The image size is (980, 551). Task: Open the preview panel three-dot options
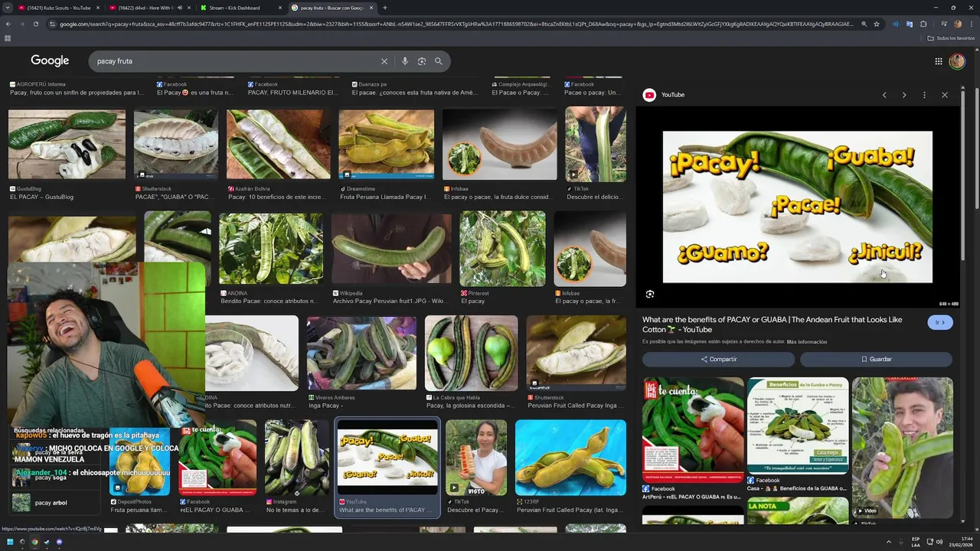[x=924, y=95]
